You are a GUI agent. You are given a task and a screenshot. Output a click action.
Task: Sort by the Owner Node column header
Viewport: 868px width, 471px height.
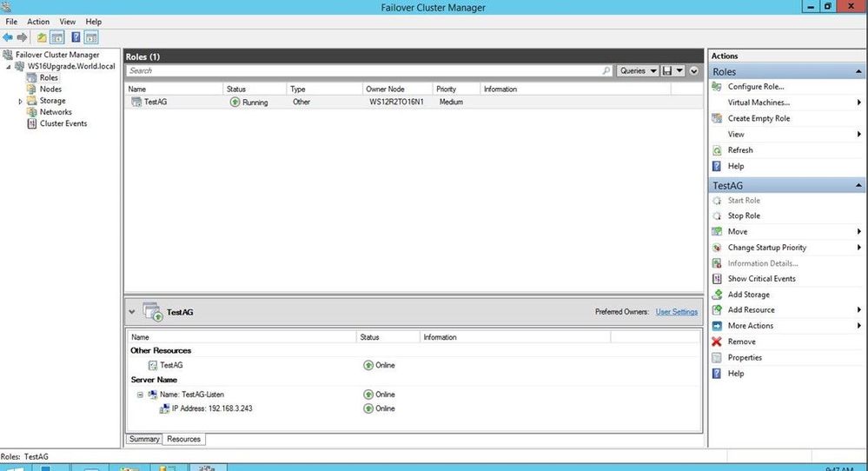coord(397,90)
